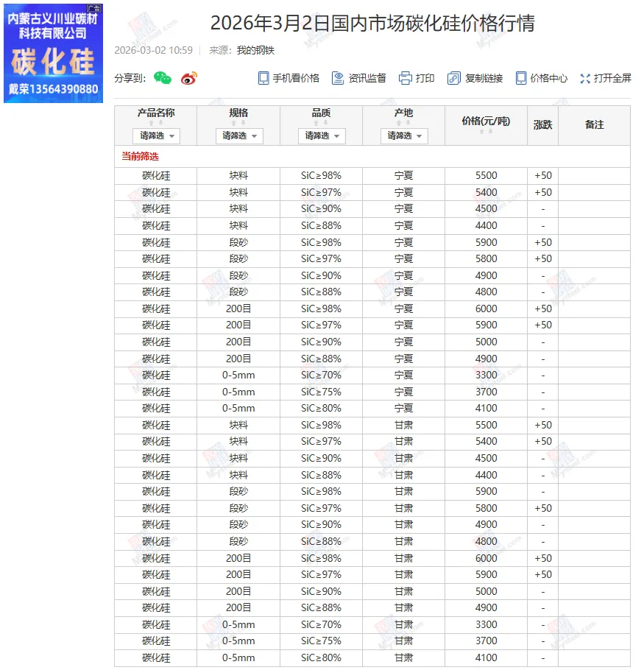The height and width of the screenshot is (670, 644).
Task: Select price 5500 for 甘肃 块料 SiC≥98%
Action: 486,425
